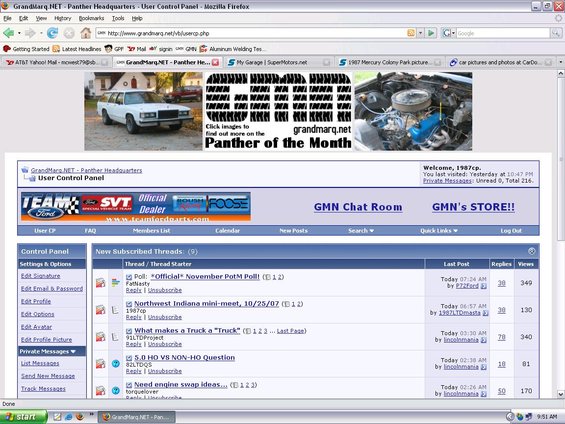Click the Team Ford SVT dealer banner
The width and height of the screenshot is (565, 424).
136,206
